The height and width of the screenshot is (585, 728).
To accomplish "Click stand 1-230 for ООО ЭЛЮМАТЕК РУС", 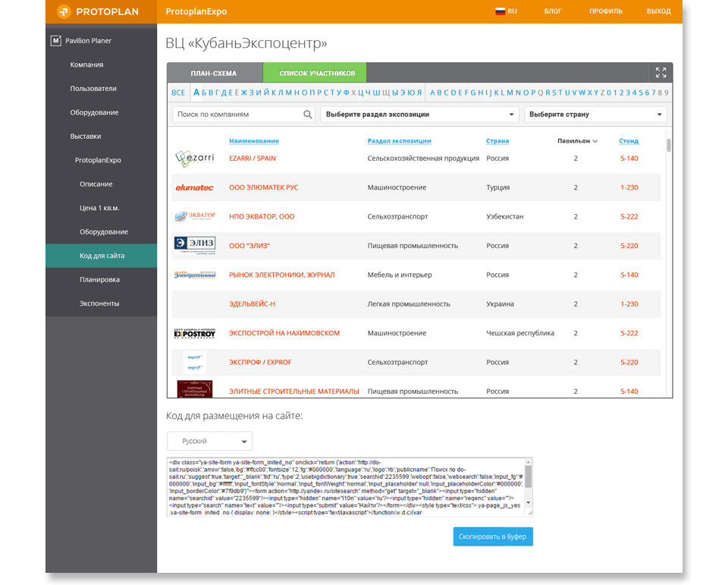I will 629,187.
